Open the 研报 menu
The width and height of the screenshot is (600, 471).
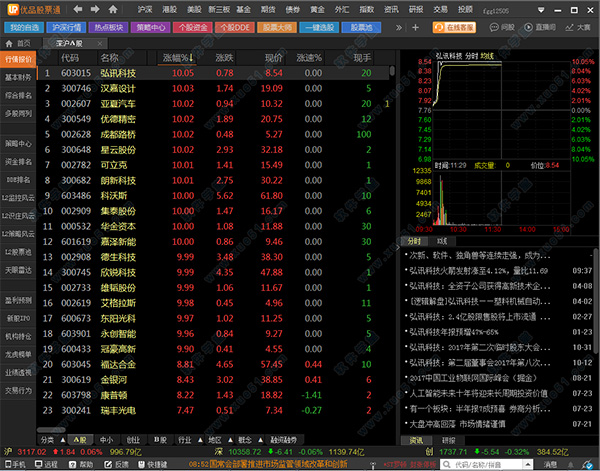(416, 10)
